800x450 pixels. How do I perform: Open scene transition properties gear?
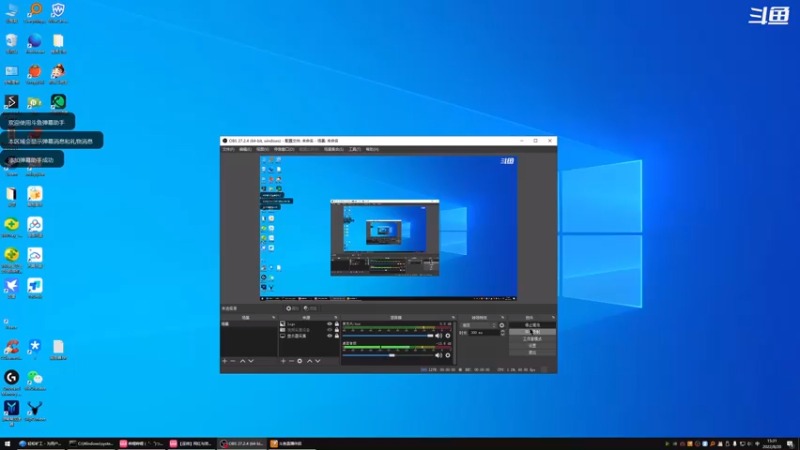(502, 325)
